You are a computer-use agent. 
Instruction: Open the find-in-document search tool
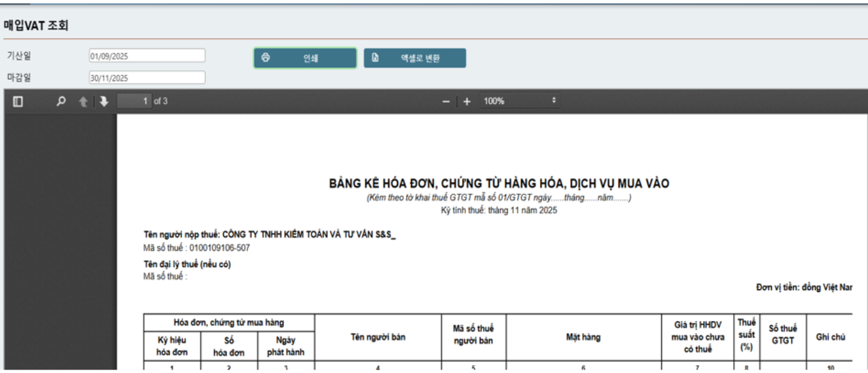(61, 101)
